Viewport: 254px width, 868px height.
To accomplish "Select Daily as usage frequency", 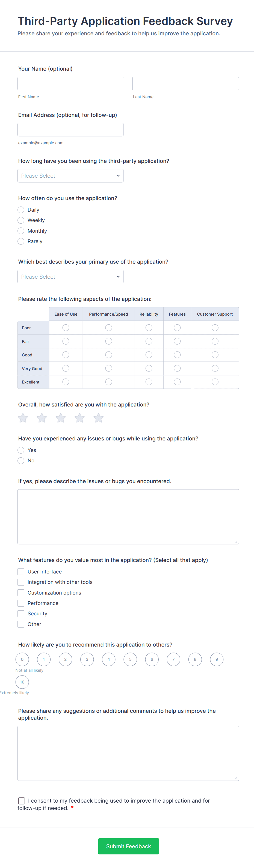I will click(20, 210).
